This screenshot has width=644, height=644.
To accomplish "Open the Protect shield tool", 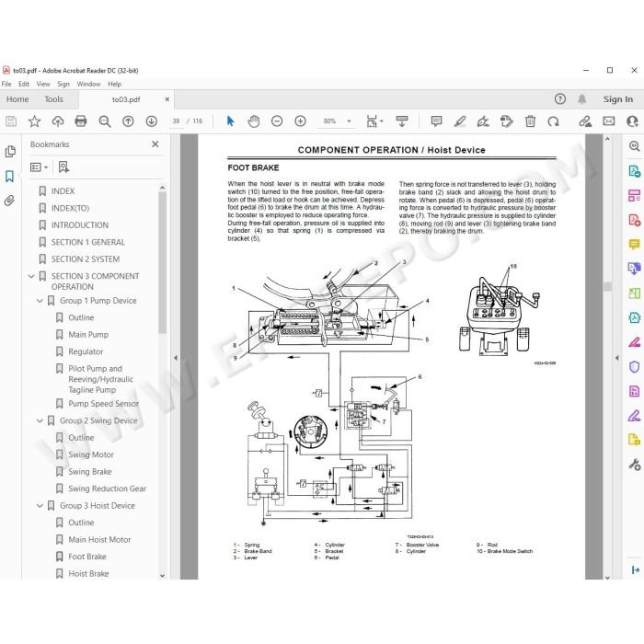I will pos(634,367).
